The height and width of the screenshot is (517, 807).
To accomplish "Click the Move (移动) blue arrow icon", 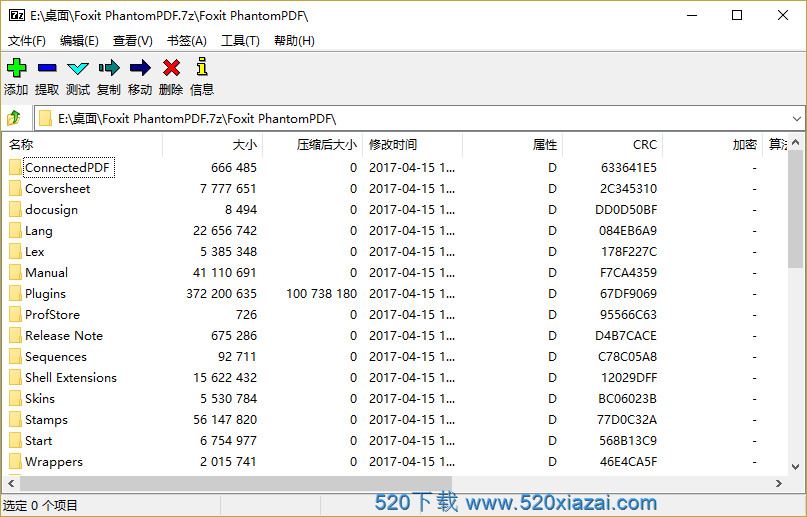I will (x=140, y=67).
